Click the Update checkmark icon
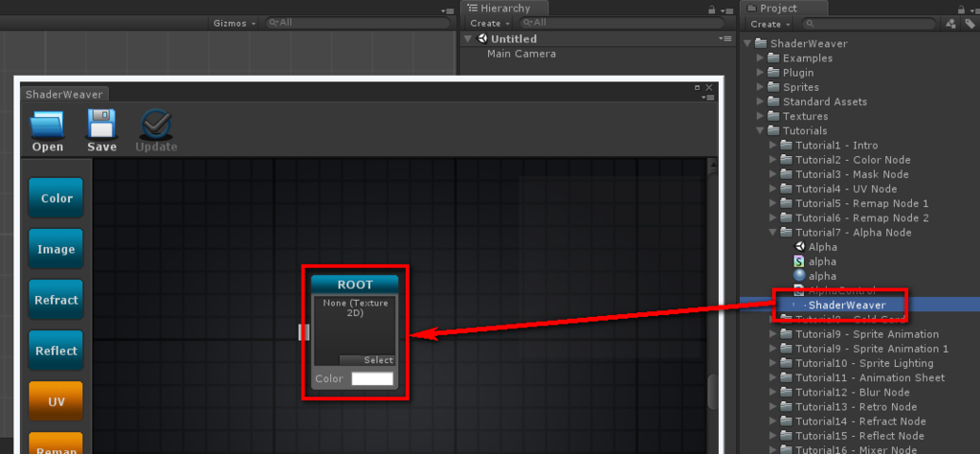Screen dimensions: 980x454 (x=156, y=130)
